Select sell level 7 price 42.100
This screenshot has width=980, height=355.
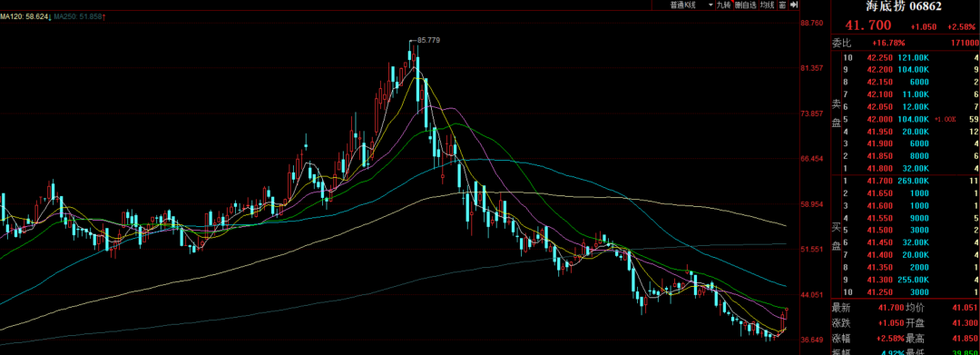click(x=879, y=94)
